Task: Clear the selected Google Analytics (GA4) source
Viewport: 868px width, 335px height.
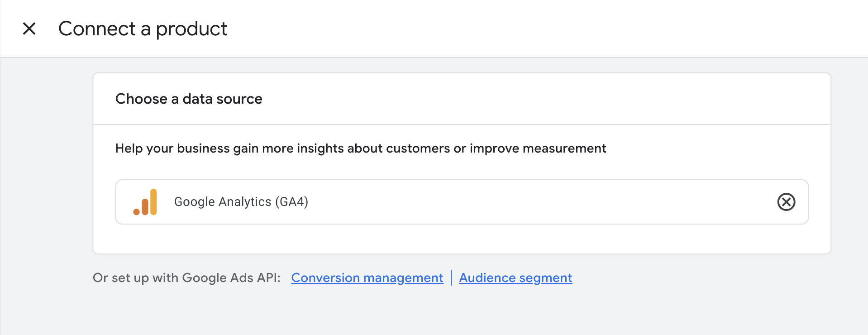Action: click(786, 202)
